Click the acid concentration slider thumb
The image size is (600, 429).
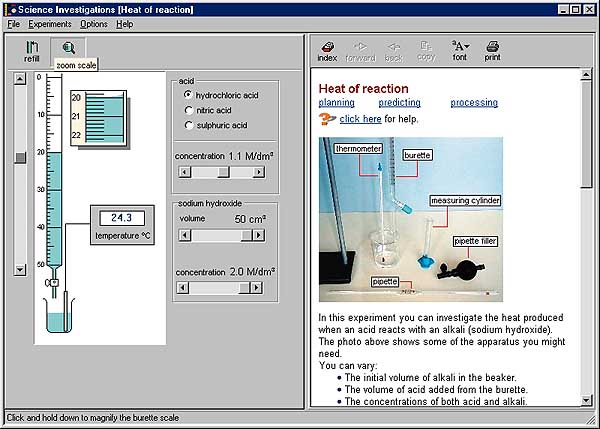coord(223,172)
